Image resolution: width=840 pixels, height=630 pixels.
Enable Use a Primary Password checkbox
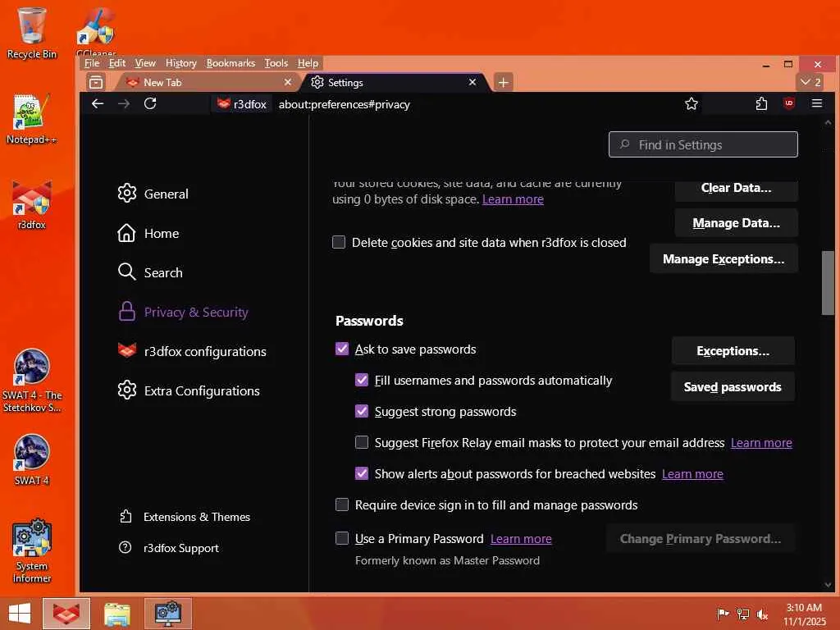tap(342, 538)
